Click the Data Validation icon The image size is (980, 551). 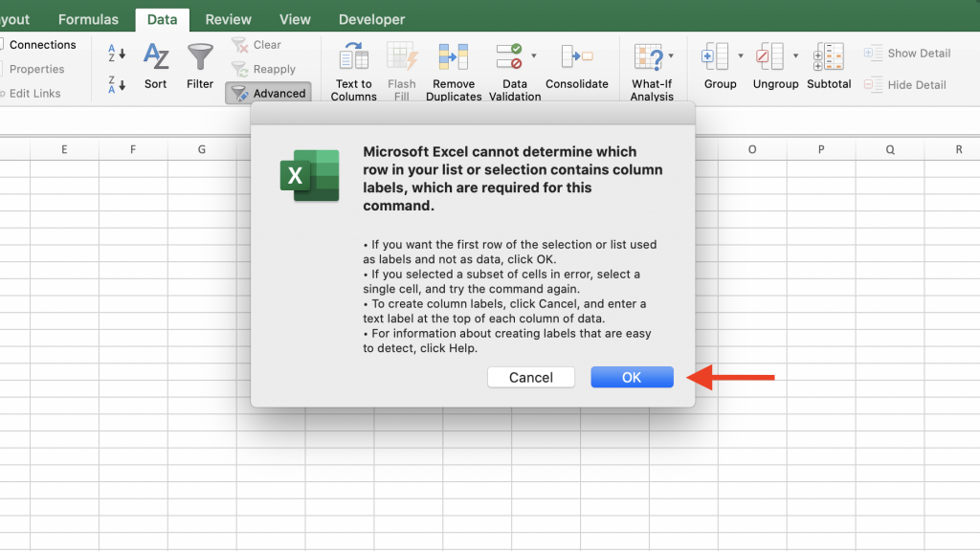click(x=509, y=56)
